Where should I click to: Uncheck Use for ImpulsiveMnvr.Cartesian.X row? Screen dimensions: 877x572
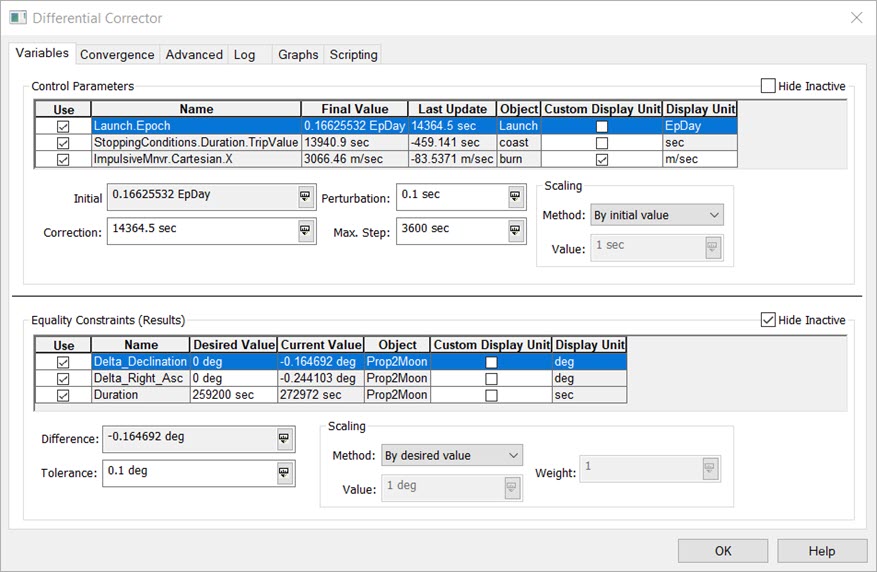click(x=63, y=159)
